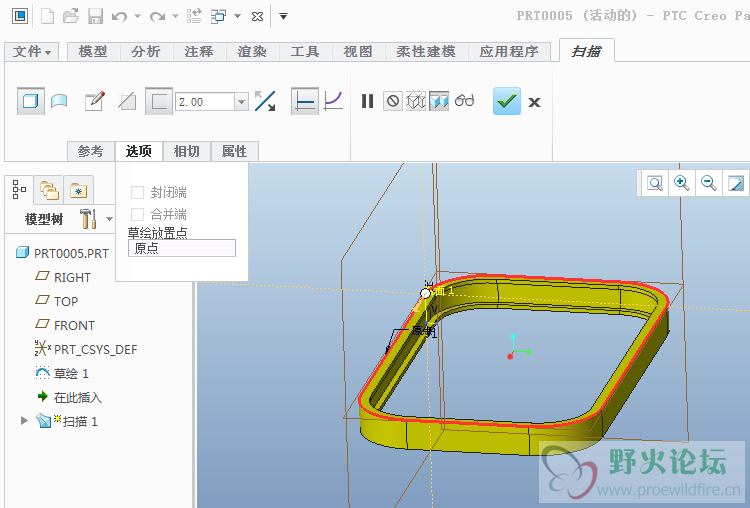This screenshot has height=508, width=750.
Task: Open the thickness value dropdown arrow
Action: 242,102
